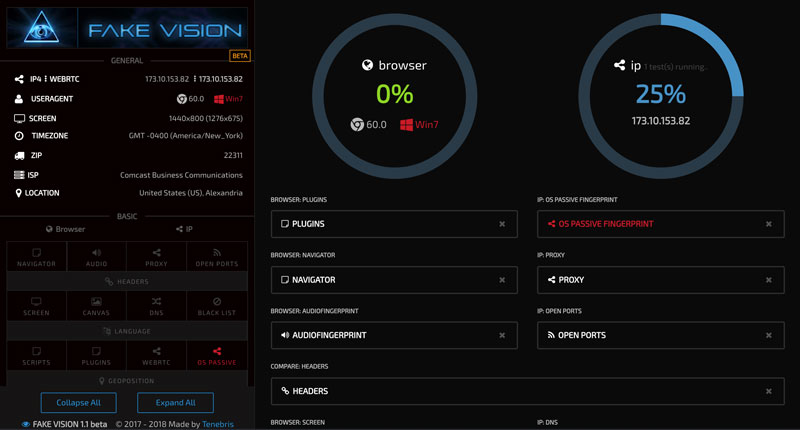800x430 pixels.
Task: Click the Fake Vision eye pyramid logo
Action: (x=41, y=28)
